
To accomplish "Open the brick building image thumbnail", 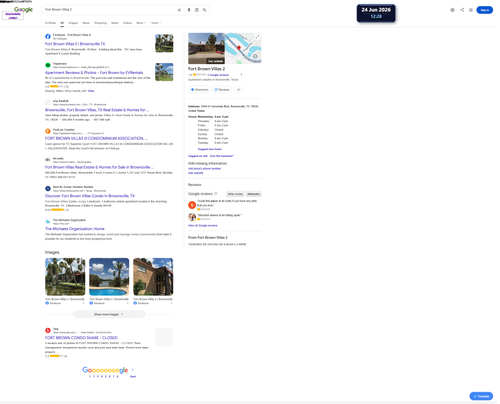I will (153, 277).
